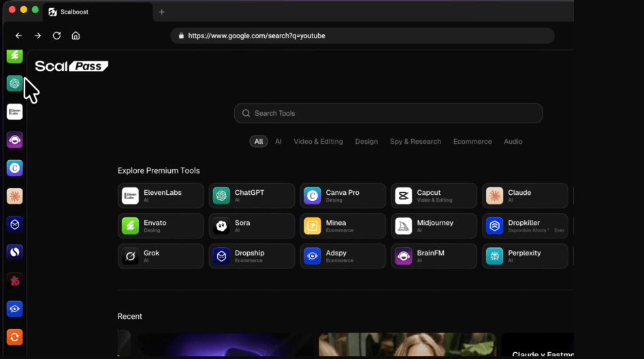The height and width of the screenshot is (359, 644).
Task: Open the Minea tool card
Action: [343, 226]
